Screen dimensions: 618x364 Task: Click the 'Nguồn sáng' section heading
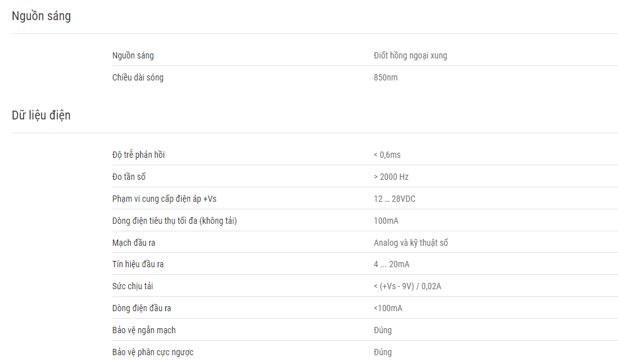pyautogui.click(x=41, y=16)
